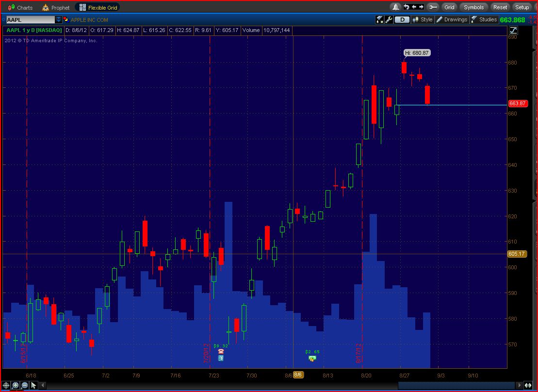Click the Hi: 680.87 price bubble
Image resolution: width=538 pixels, height=392 pixels.
click(x=417, y=53)
